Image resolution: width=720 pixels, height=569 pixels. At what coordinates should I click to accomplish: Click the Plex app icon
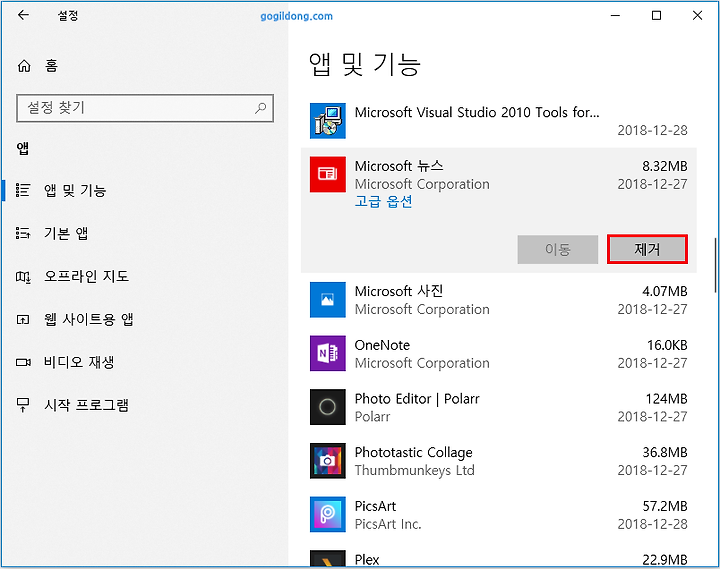327,558
